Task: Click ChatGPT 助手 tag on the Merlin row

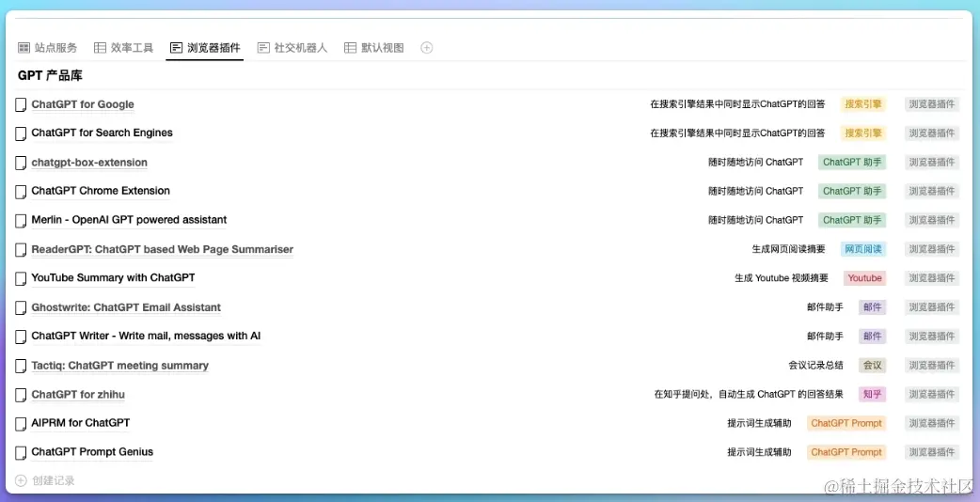Action: [852, 220]
